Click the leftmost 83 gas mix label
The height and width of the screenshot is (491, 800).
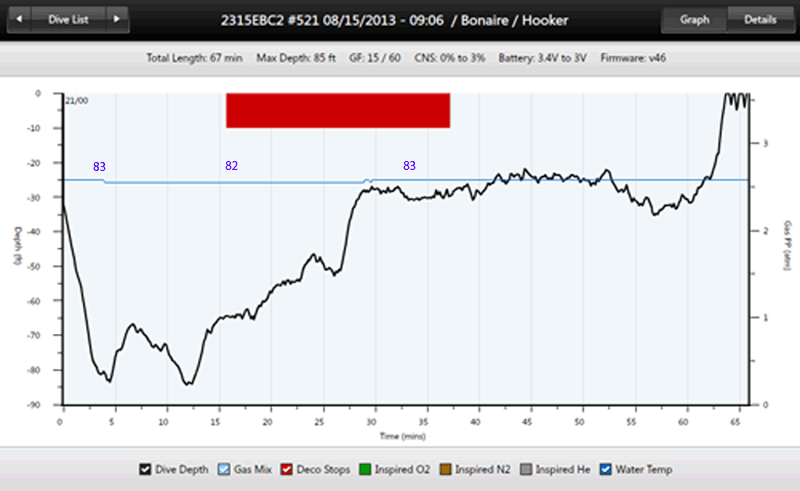click(x=99, y=166)
